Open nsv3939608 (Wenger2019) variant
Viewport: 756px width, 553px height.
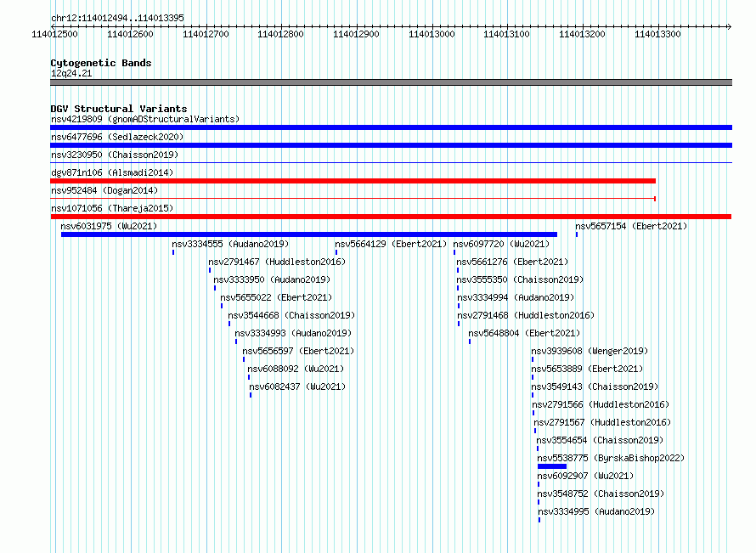point(590,351)
